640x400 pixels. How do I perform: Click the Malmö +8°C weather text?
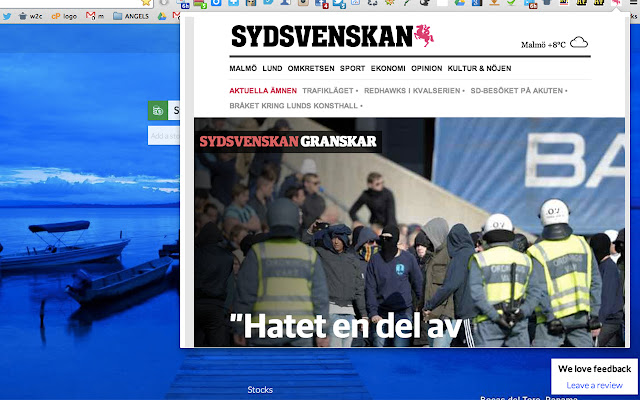point(543,44)
